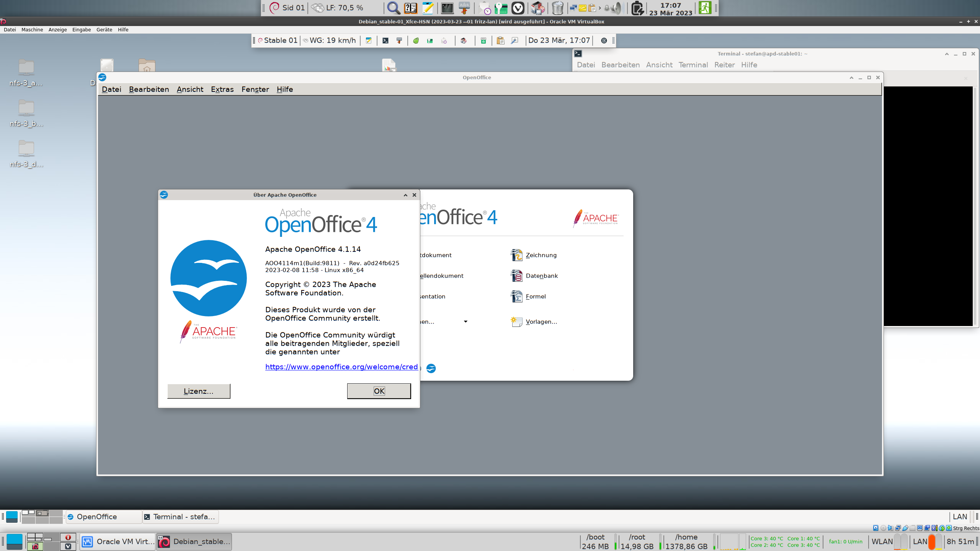Launch the terminal from the Stable 01 panel
Image resolution: width=980 pixels, height=551 pixels.
tap(385, 41)
